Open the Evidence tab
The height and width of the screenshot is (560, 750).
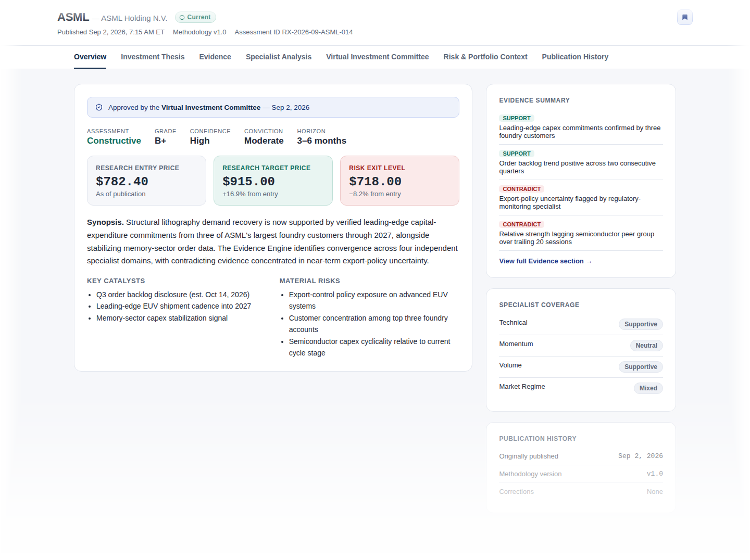point(215,57)
